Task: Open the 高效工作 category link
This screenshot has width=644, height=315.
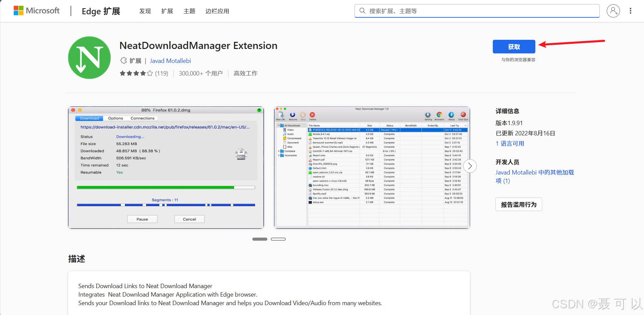Action: (246, 73)
